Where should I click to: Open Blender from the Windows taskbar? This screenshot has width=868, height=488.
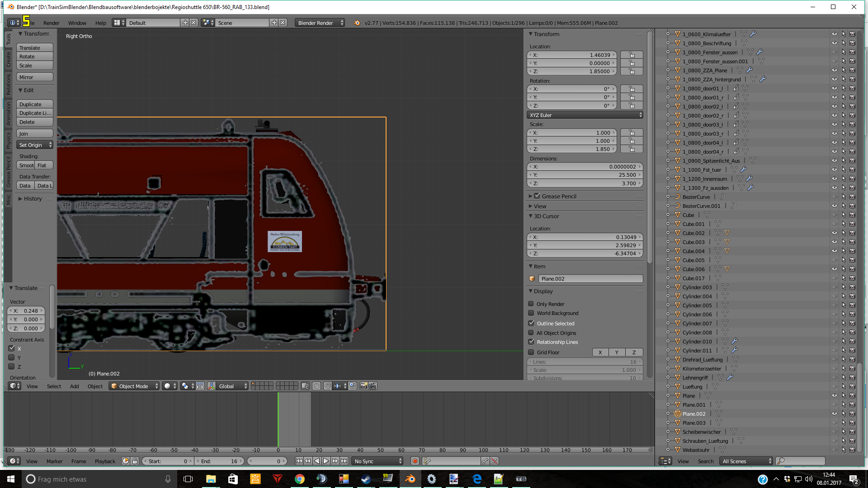tap(410, 479)
